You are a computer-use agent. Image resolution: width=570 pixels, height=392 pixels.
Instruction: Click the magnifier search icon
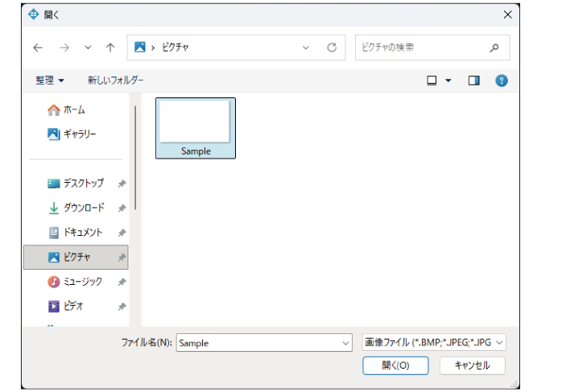494,47
